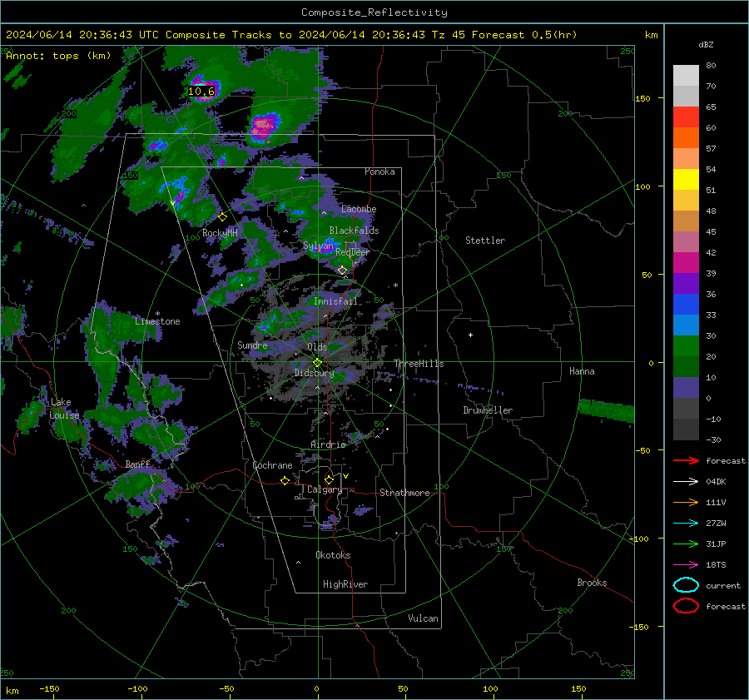This screenshot has width=749, height=700.
Task: Click the 80 dBZ scale value
Action: coord(711,66)
